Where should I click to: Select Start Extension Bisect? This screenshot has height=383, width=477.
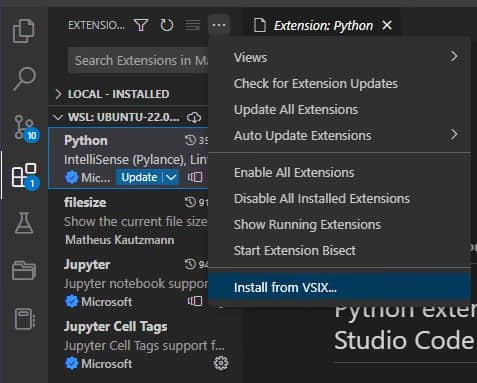tap(339, 251)
